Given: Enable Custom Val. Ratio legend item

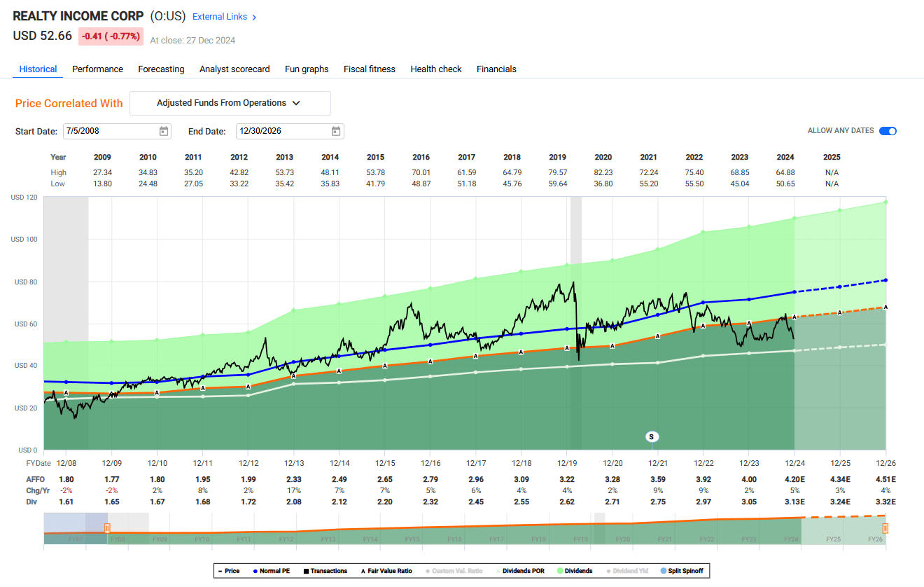Looking at the screenshot, I should (454, 571).
